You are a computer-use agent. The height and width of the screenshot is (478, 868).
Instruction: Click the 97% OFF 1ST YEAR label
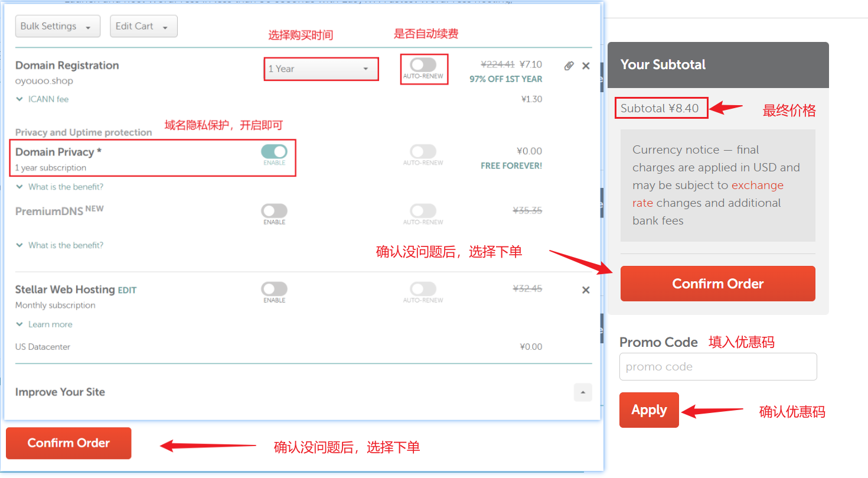tap(505, 79)
